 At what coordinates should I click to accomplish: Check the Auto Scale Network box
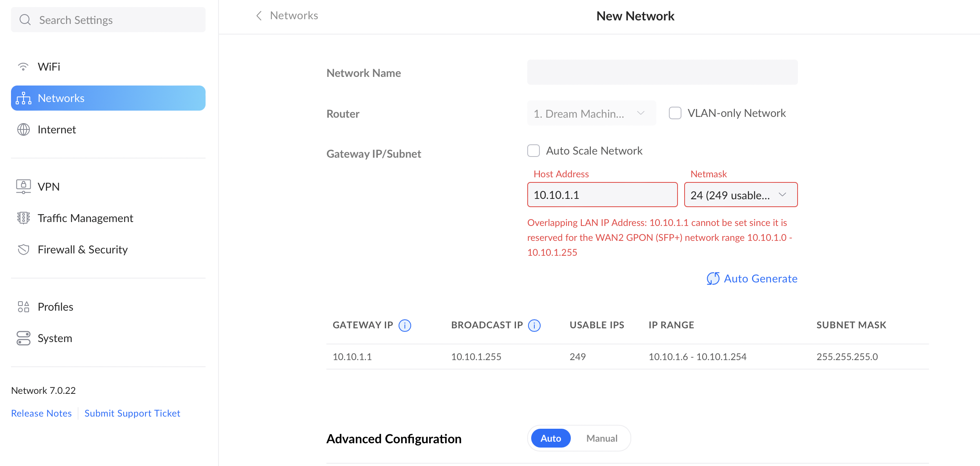point(534,151)
